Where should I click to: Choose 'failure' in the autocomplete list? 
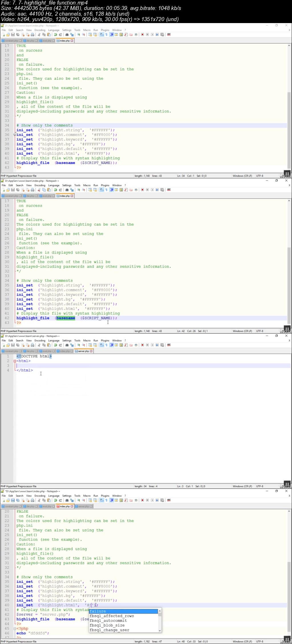pos(123,611)
